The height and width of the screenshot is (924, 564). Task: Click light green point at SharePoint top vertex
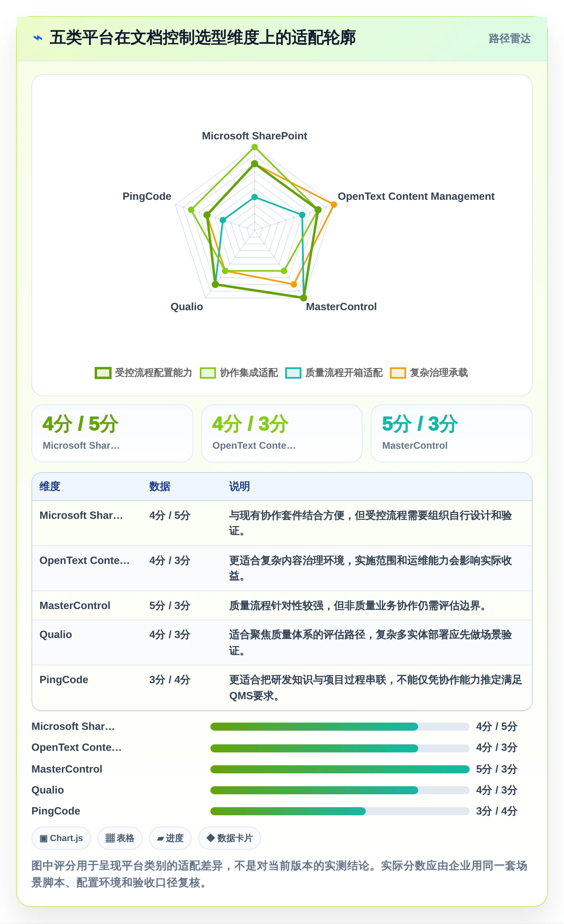click(x=255, y=147)
